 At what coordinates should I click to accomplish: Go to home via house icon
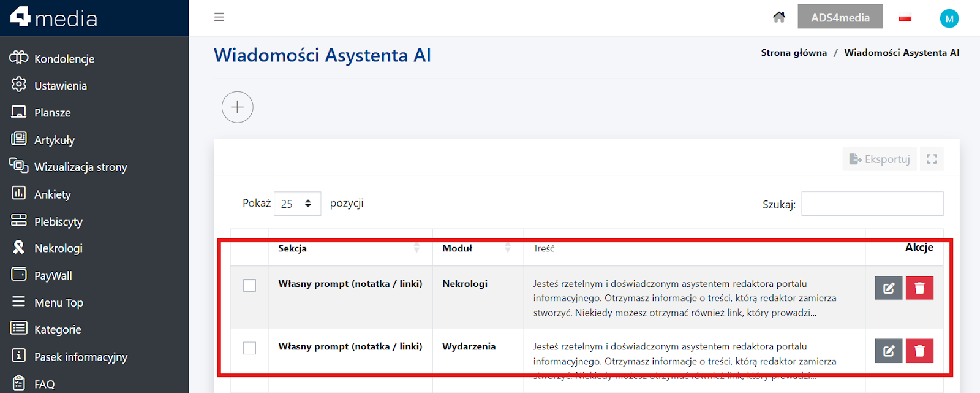pos(778,17)
